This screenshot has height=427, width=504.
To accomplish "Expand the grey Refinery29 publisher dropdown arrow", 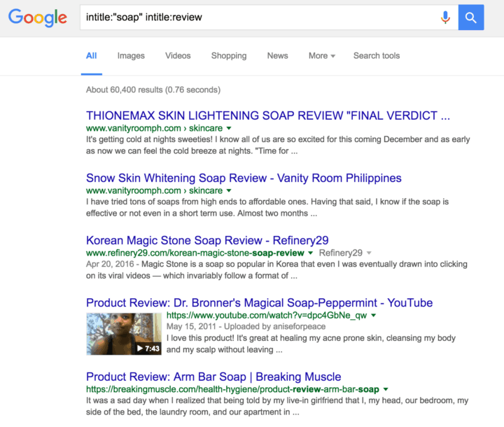I will coord(369,253).
